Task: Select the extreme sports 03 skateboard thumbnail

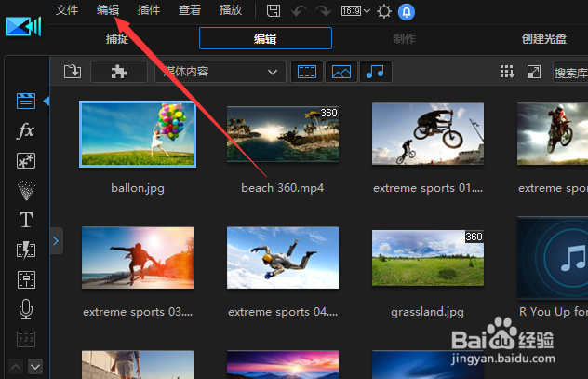Action: [138, 258]
